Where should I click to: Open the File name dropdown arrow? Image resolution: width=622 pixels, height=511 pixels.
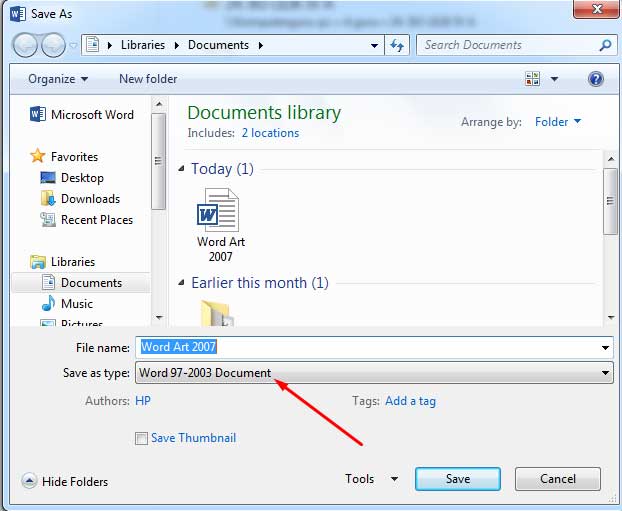(x=605, y=348)
